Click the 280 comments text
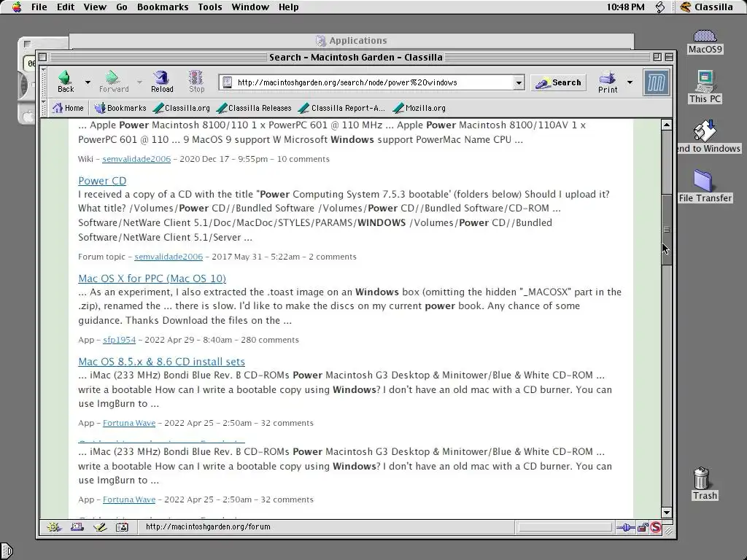Image resolution: width=747 pixels, height=560 pixels. (x=270, y=340)
